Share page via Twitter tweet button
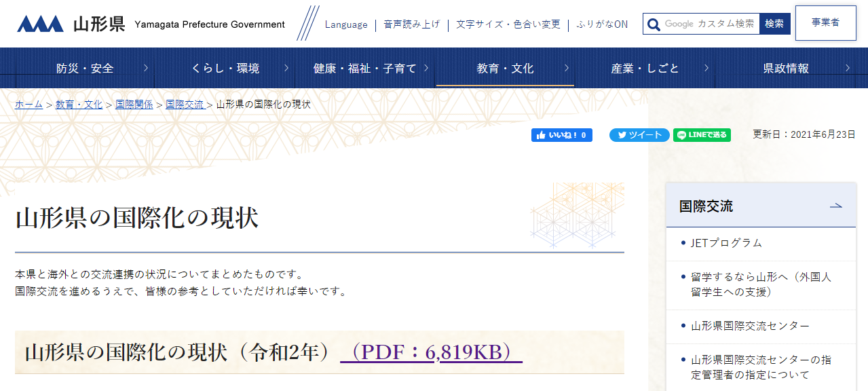868x391 pixels. (x=639, y=135)
